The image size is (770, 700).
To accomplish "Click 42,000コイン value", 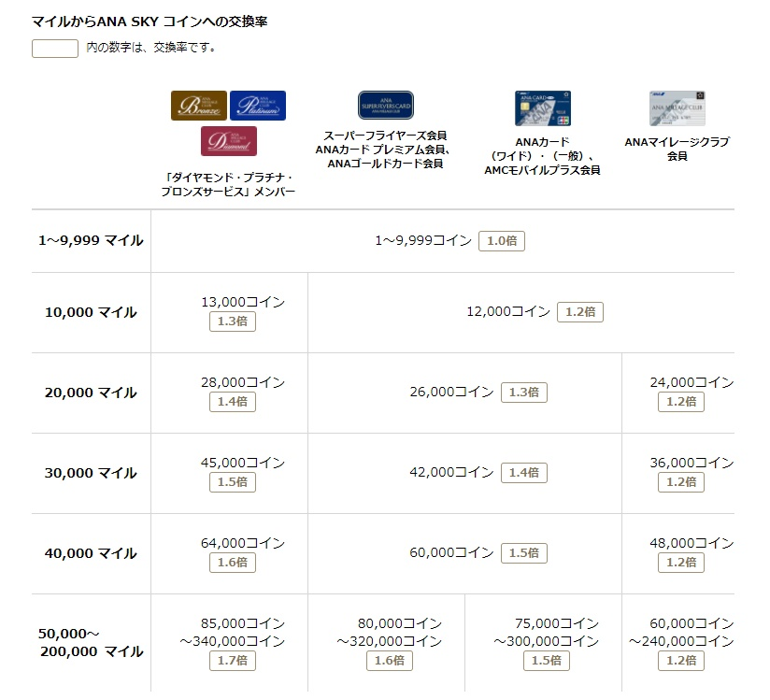I will [451, 472].
